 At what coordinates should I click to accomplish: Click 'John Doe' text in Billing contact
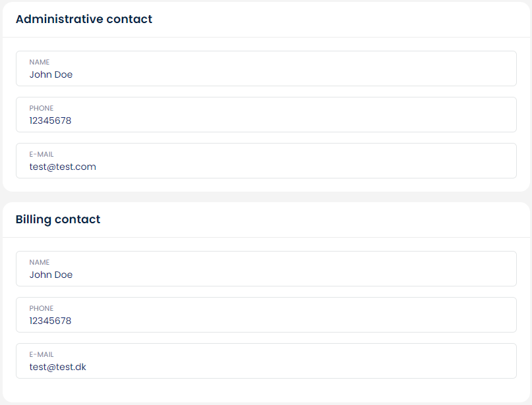[51, 275]
